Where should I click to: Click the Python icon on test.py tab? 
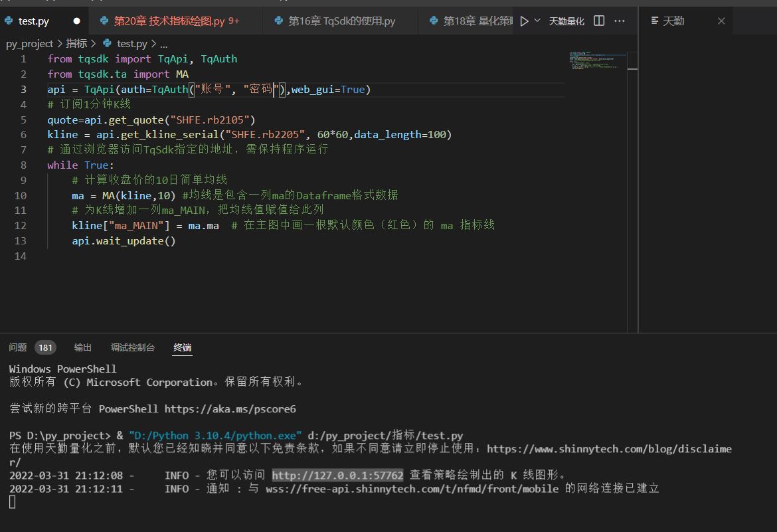pyautogui.click(x=9, y=21)
